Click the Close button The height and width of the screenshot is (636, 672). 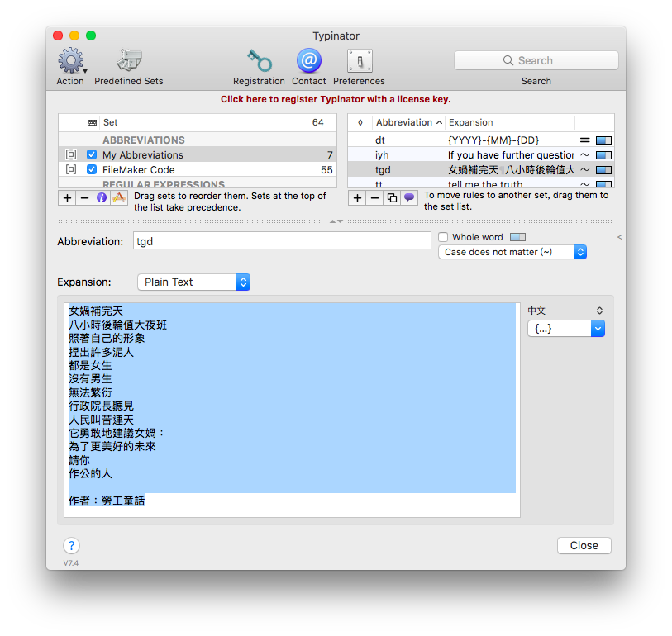pyautogui.click(x=584, y=546)
